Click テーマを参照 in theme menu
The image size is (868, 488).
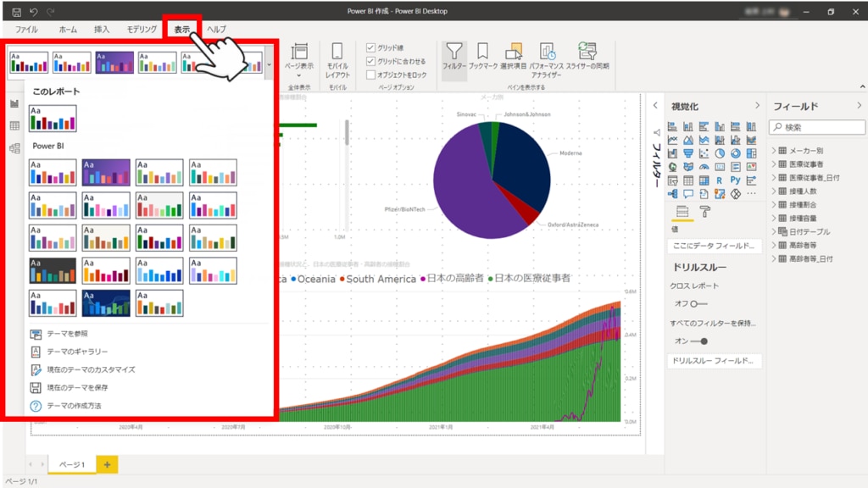[x=67, y=334]
